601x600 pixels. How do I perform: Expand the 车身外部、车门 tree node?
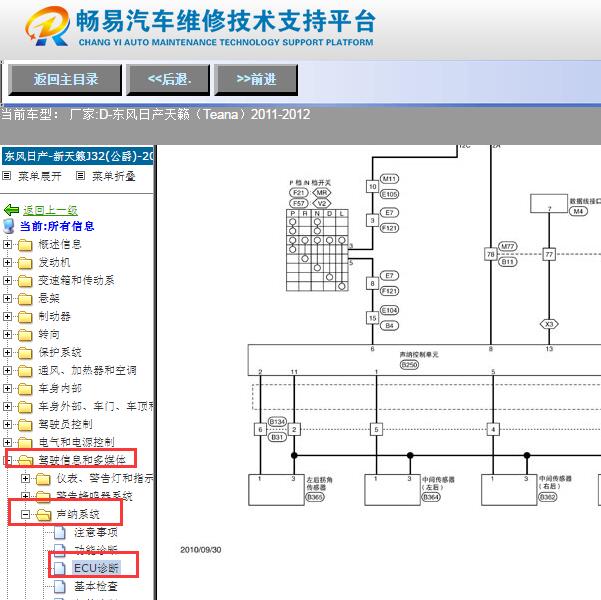coord(7,406)
